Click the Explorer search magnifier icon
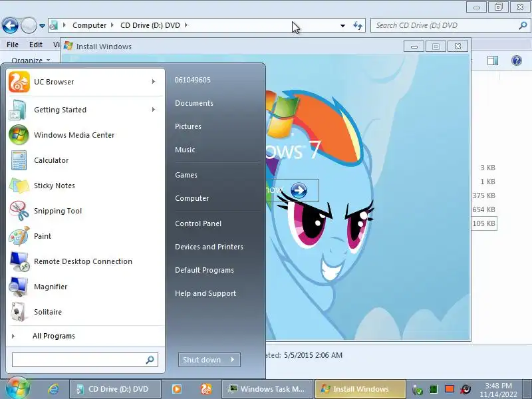Image resolution: width=532 pixels, height=399 pixels. point(523,25)
